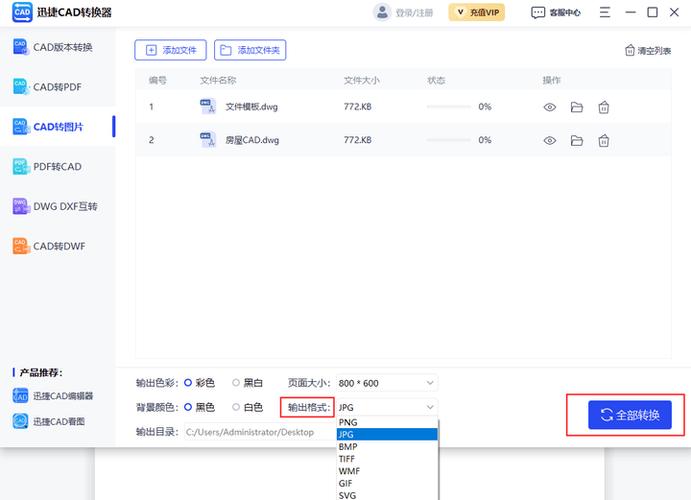The image size is (691, 500).
Task: Switch to CAD转PDF sidebar tab
Action: click(x=57, y=87)
